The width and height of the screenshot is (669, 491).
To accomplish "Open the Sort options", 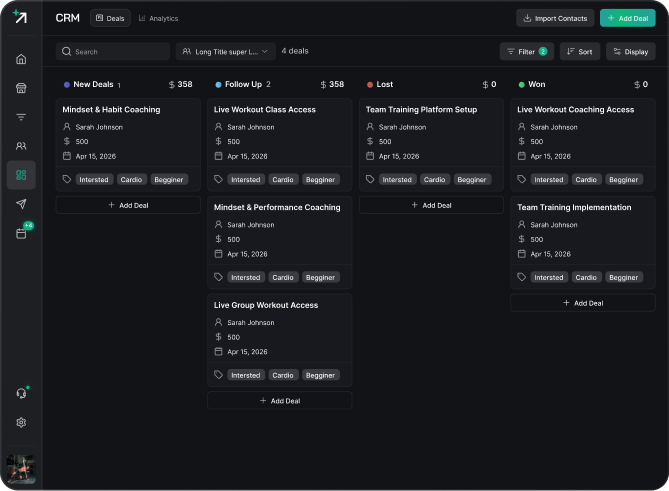I will coord(579,52).
